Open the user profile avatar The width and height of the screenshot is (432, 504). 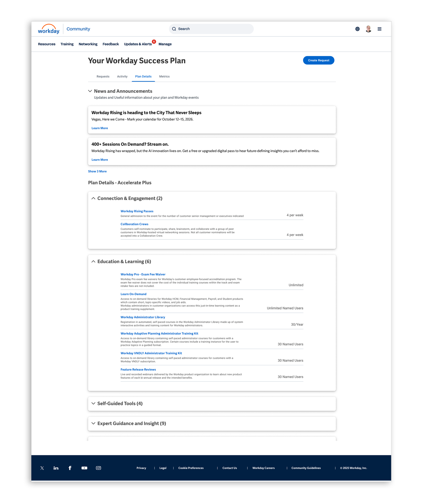[368, 29]
